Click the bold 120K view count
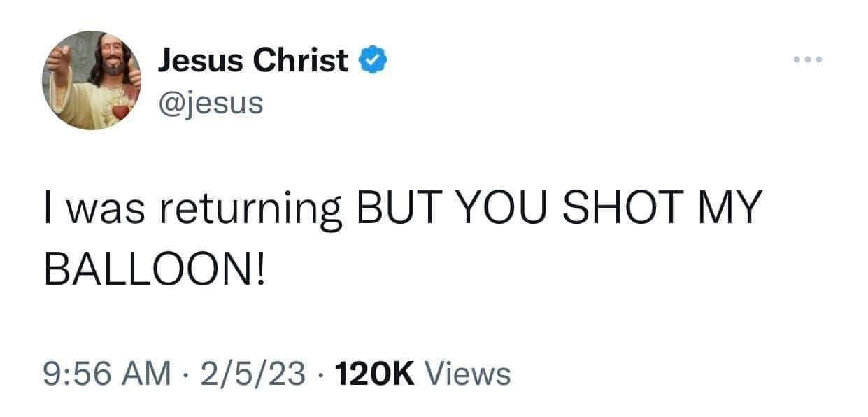The image size is (868, 417). pos(375,374)
